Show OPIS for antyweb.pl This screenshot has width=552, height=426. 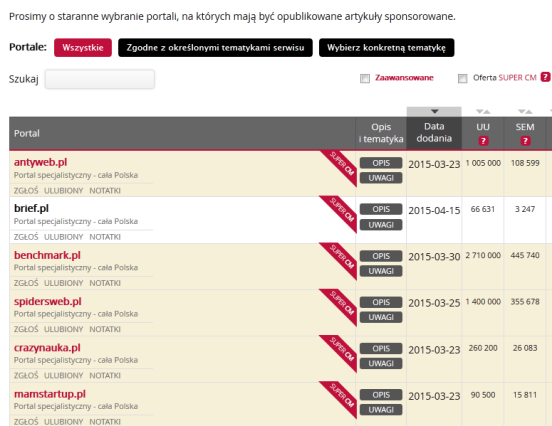point(381,163)
